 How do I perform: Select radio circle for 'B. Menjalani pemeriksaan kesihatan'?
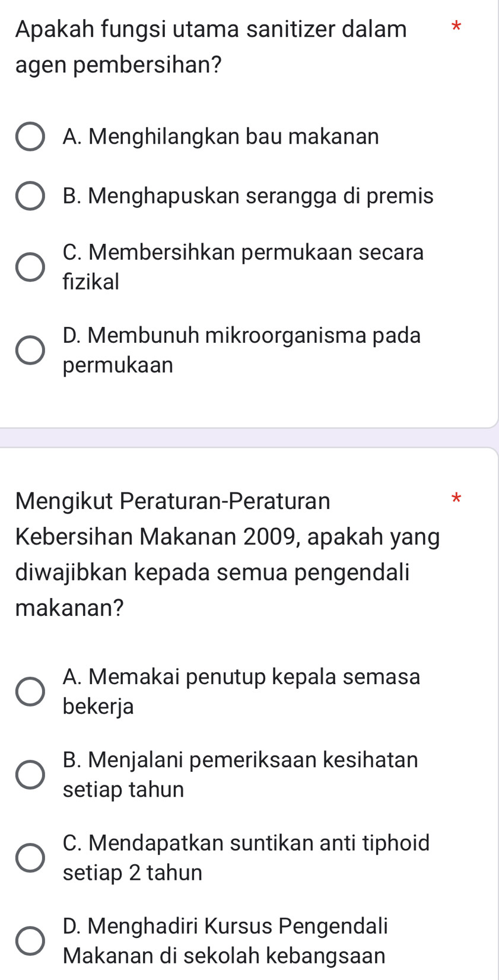pyautogui.click(x=30, y=775)
